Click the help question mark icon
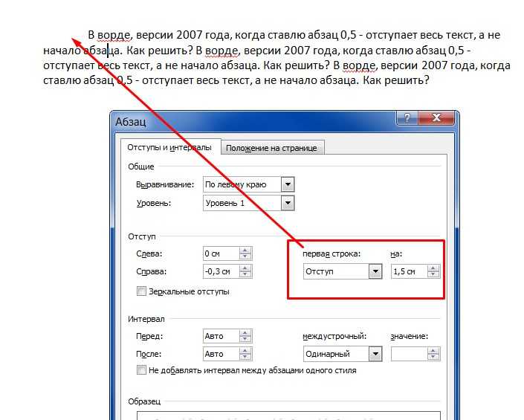This screenshot has height=420, width=524. point(407,117)
